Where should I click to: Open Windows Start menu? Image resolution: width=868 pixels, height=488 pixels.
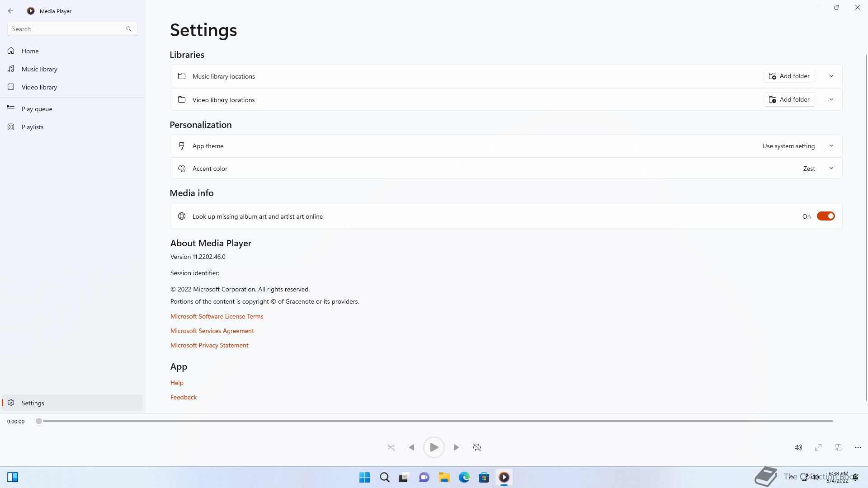pyautogui.click(x=364, y=477)
